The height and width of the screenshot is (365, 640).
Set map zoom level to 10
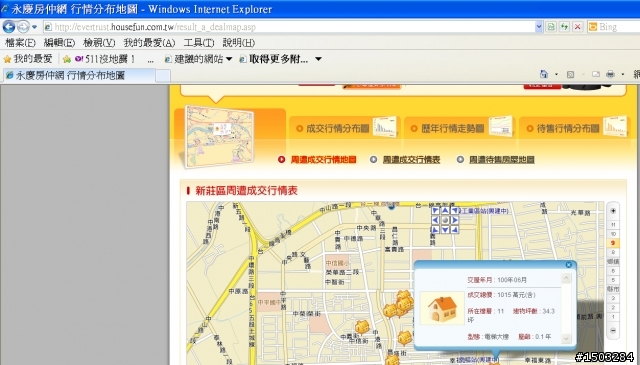coord(613,234)
